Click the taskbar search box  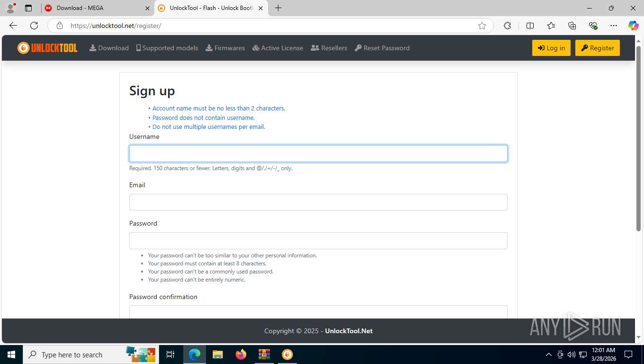(90, 355)
